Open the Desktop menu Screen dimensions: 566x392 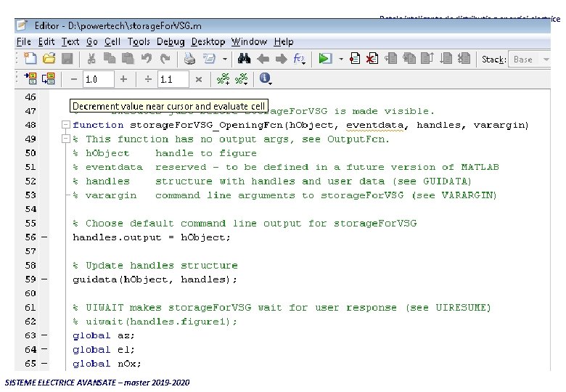[x=208, y=42]
